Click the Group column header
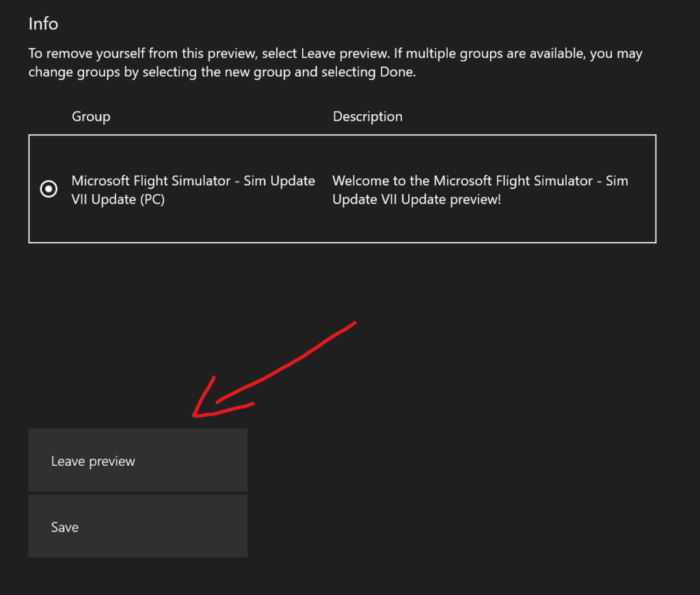 (x=91, y=117)
